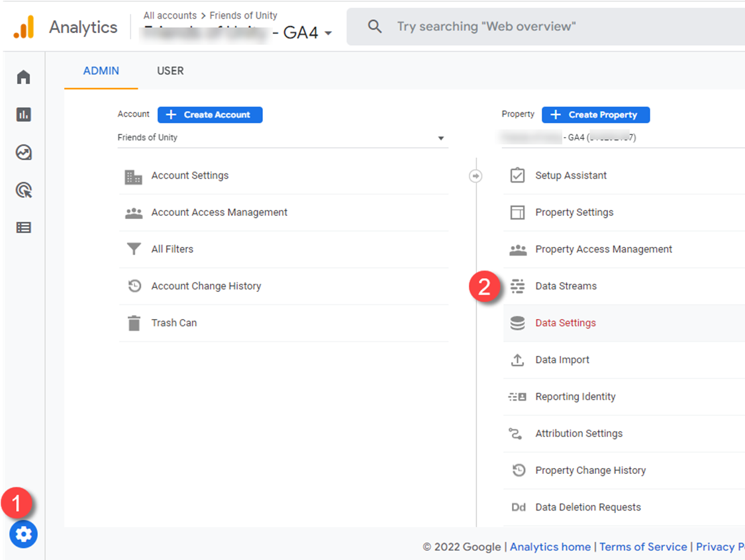Open the Friends of Unity account dropdown
745x560 pixels.
(283, 138)
